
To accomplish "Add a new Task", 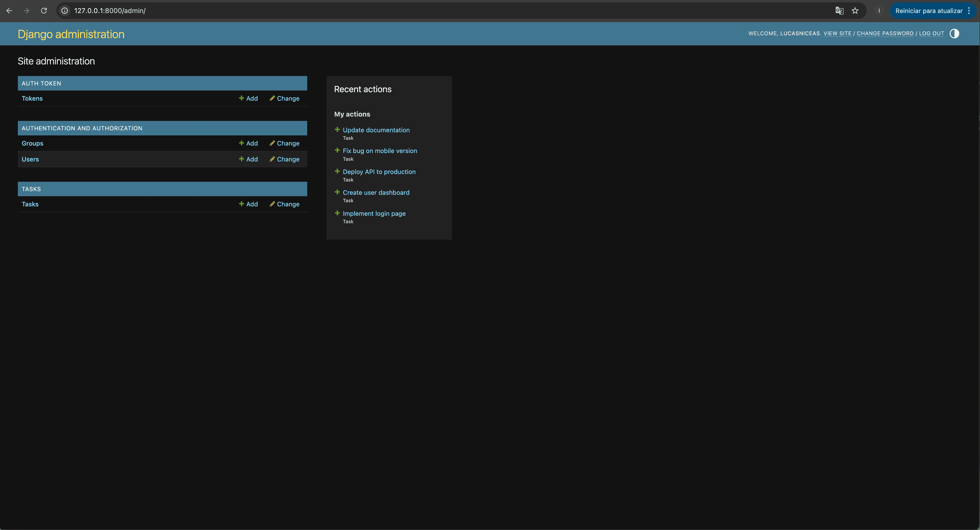I will (248, 204).
